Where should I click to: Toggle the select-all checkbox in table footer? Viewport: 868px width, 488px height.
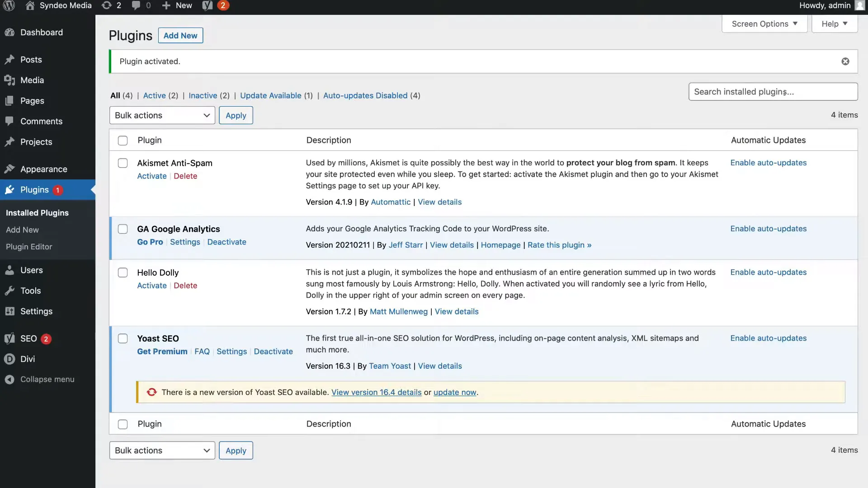[x=123, y=424]
